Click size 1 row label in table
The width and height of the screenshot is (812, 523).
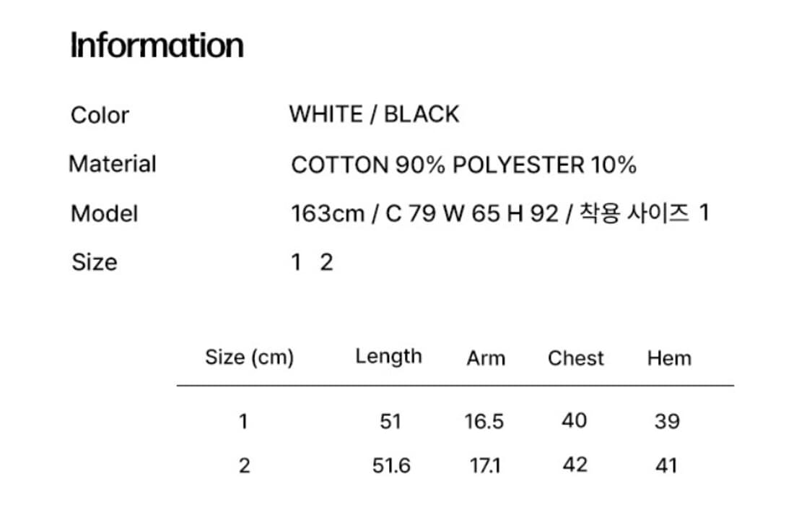pos(243,421)
